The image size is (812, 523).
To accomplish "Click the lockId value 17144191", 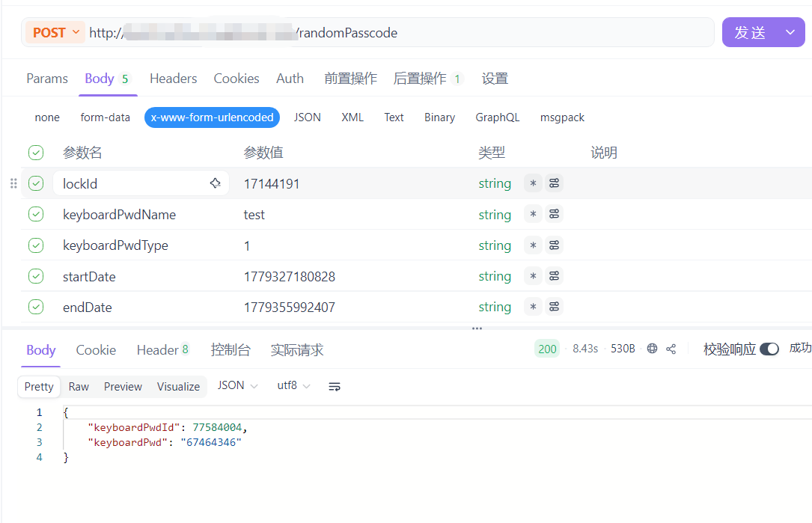I will [x=272, y=184].
